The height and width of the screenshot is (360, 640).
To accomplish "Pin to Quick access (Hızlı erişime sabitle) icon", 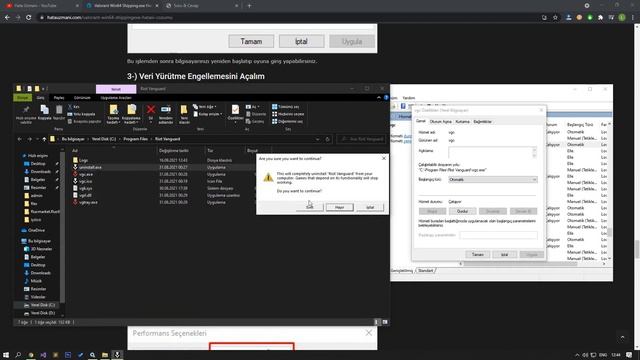I will [26, 110].
